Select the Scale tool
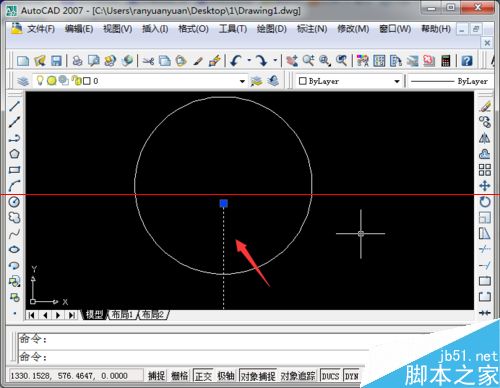Image resolution: width=500 pixels, height=388 pixels. click(485, 218)
